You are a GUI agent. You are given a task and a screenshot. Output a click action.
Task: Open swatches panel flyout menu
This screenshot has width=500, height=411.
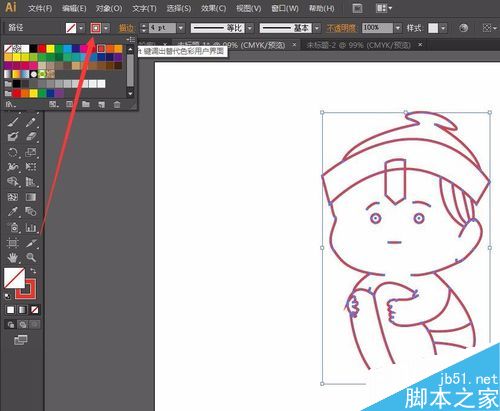pos(131,39)
